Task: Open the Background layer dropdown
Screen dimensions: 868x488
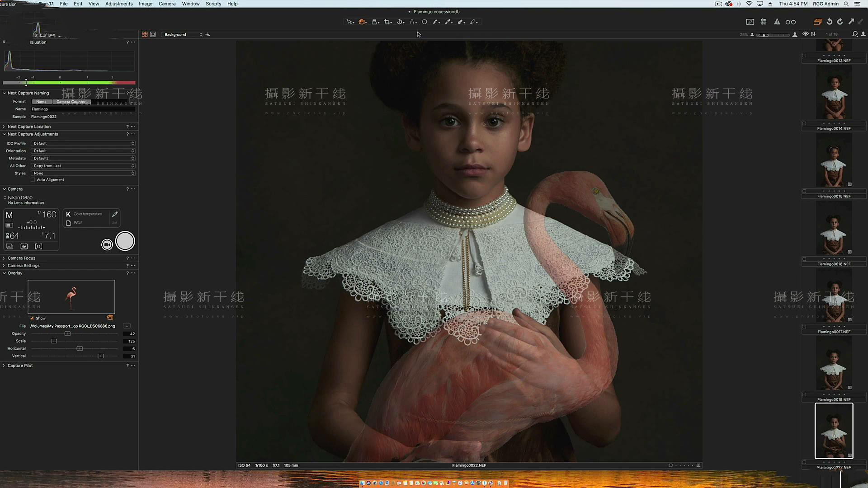Action: (x=183, y=35)
